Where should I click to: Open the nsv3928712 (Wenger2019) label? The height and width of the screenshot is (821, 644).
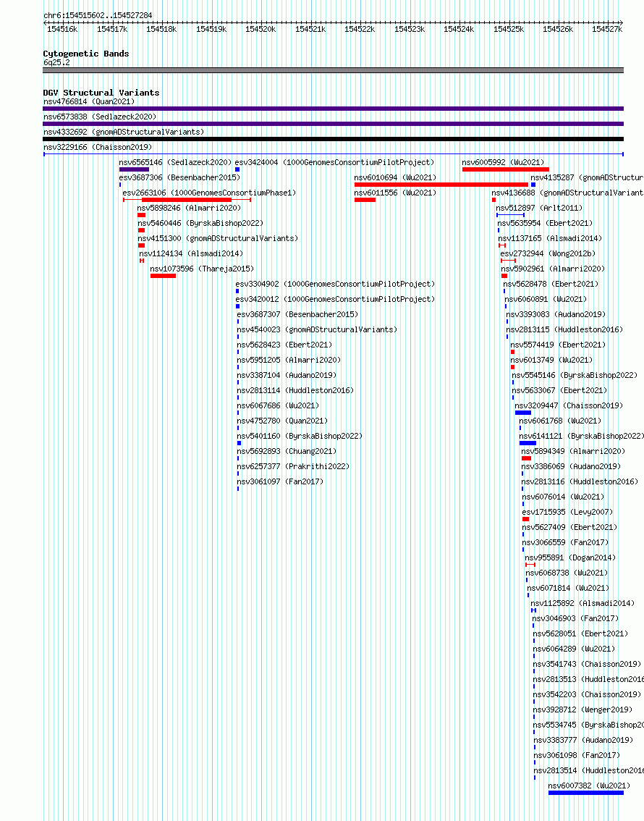point(582,710)
